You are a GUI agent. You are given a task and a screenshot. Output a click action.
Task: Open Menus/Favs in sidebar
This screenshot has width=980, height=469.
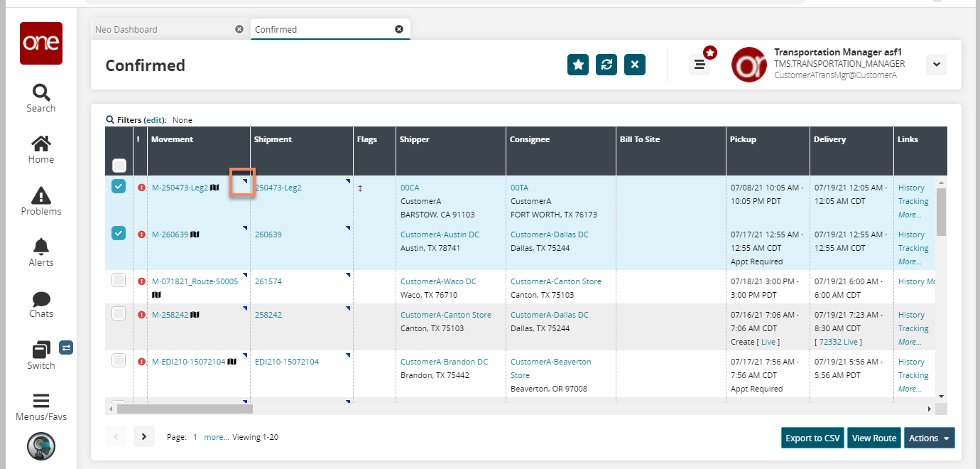tap(40, 406)
